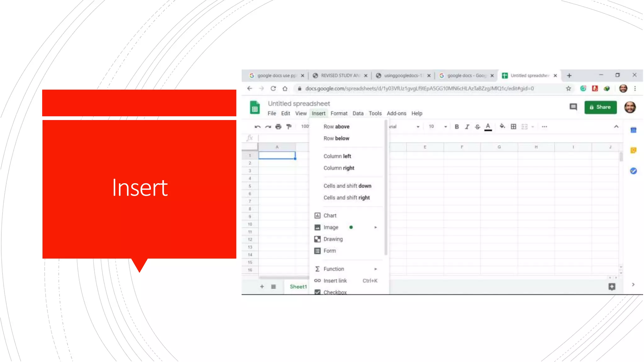Toggle italic formatting button

click(x=467, y=127)
